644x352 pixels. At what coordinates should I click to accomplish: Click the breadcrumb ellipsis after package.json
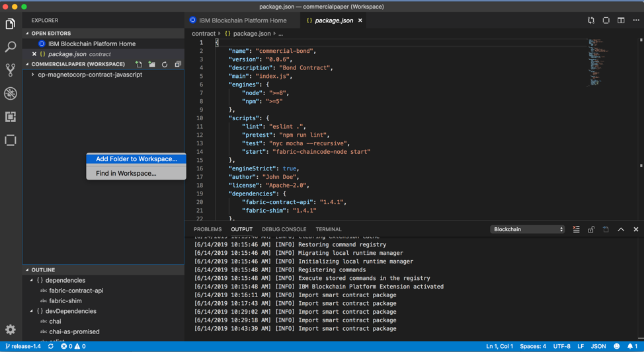coord(280,34)
